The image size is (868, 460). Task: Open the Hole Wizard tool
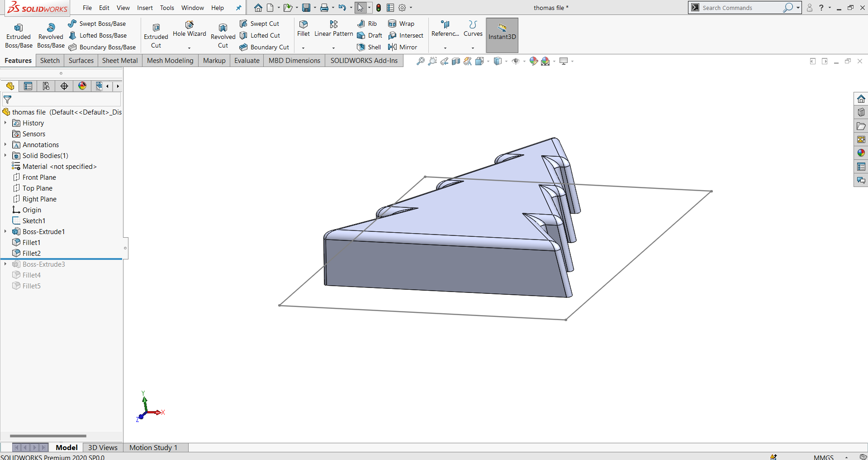tap(189, 29)
